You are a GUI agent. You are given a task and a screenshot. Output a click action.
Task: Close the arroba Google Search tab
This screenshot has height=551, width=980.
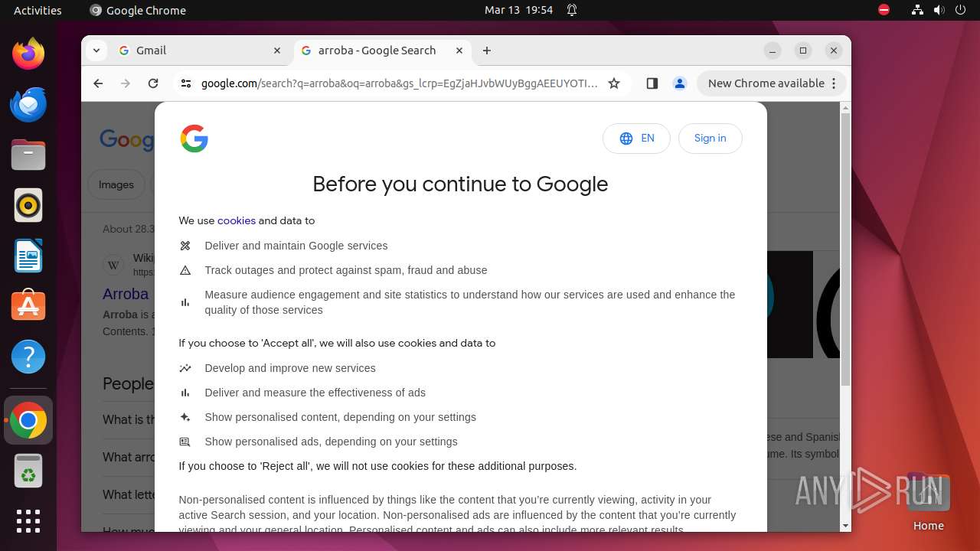click(459, 51)
